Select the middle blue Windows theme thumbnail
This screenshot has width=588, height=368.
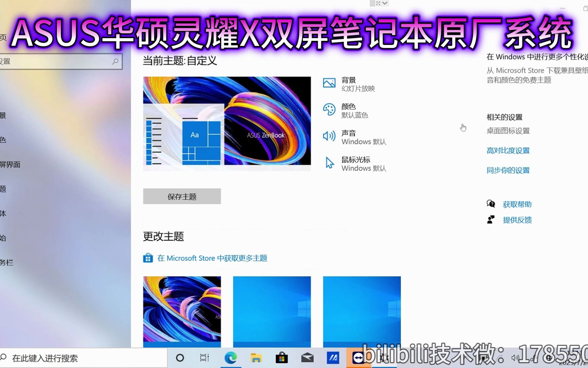(272, 311)
